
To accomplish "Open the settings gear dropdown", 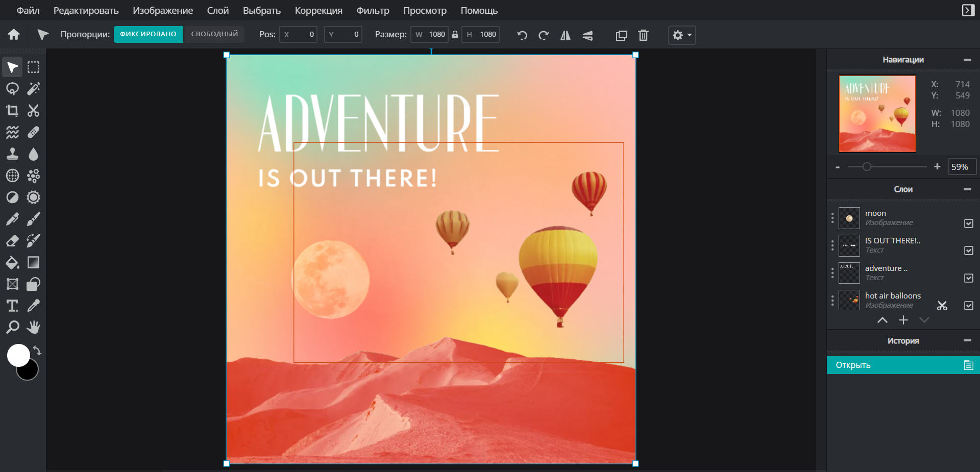I will click(682, 35).
